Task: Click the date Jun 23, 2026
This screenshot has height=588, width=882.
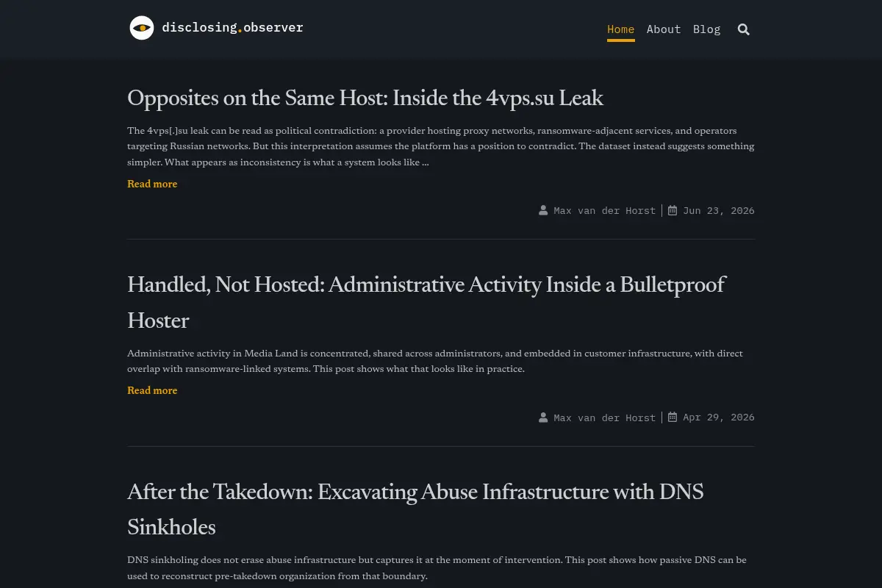Action: pos(719,210)
